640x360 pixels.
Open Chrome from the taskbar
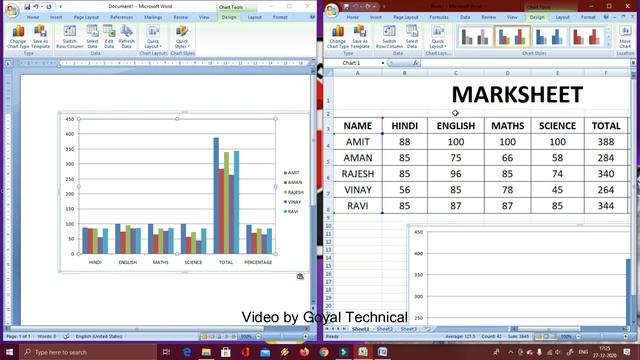tap(324, 352)
